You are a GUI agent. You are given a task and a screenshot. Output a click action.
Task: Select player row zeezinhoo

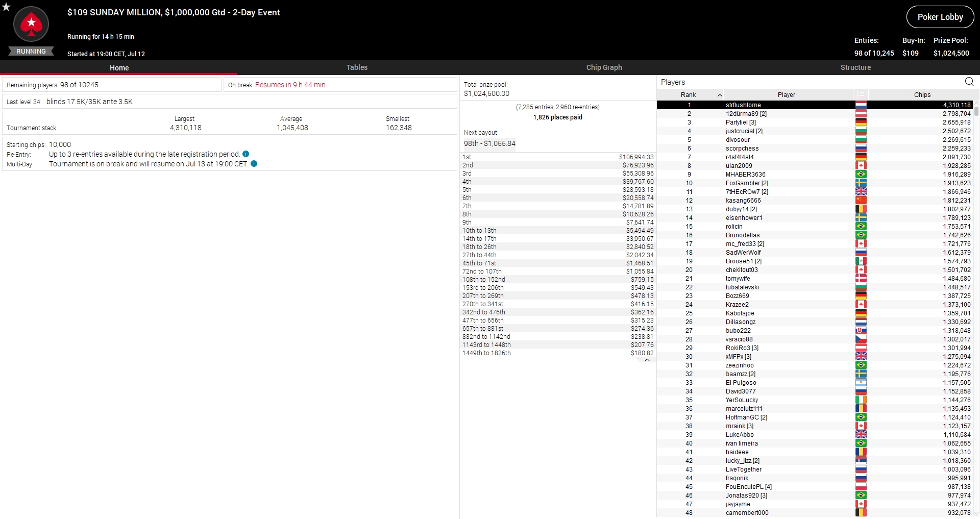(x=815, y=365)
